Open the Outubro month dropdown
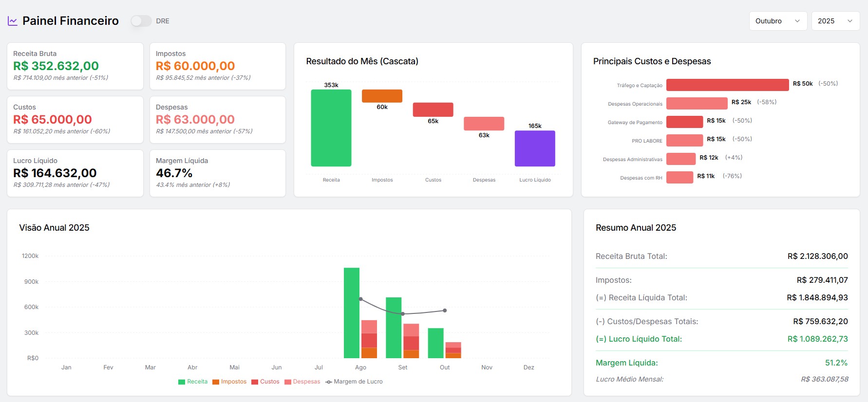The height and width of the screenshot is (402, 868). (778, 21)
